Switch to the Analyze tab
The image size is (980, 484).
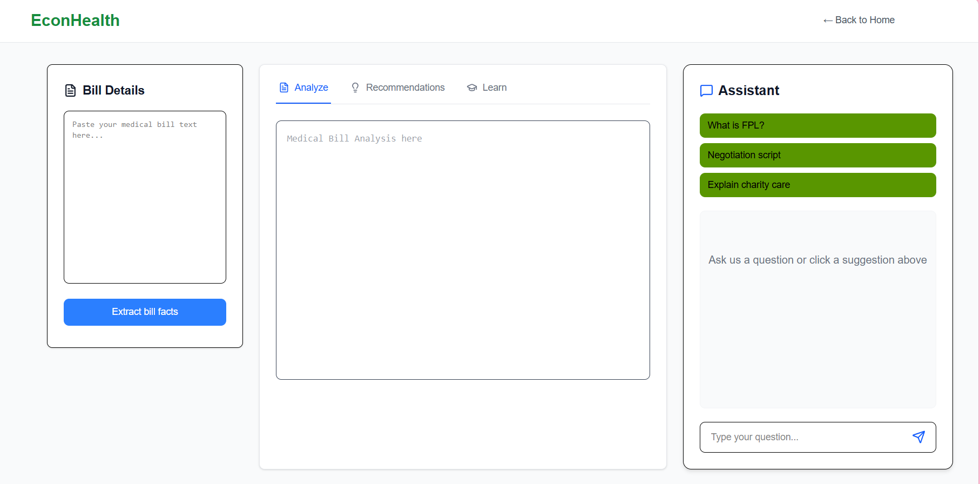(x=303, y=88)
